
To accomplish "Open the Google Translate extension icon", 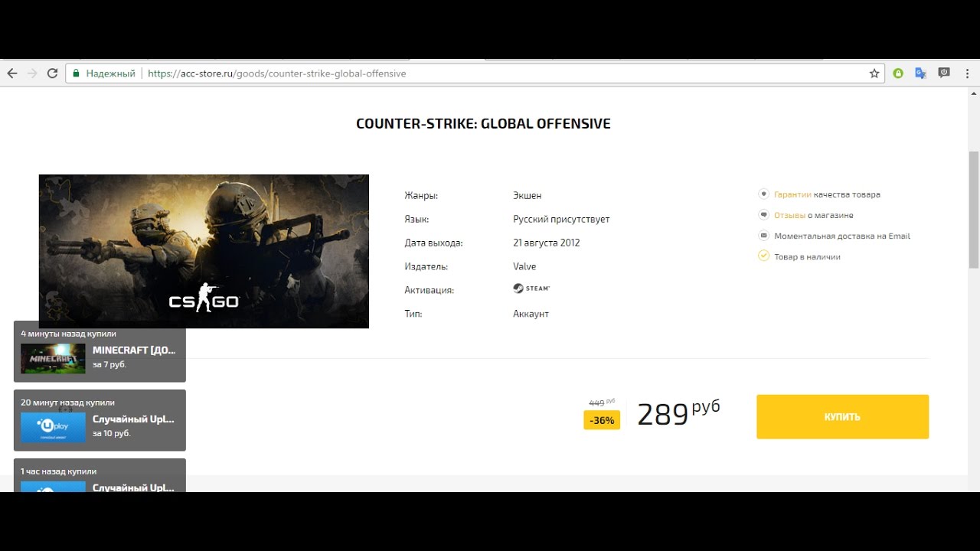I will pos(921,73).
